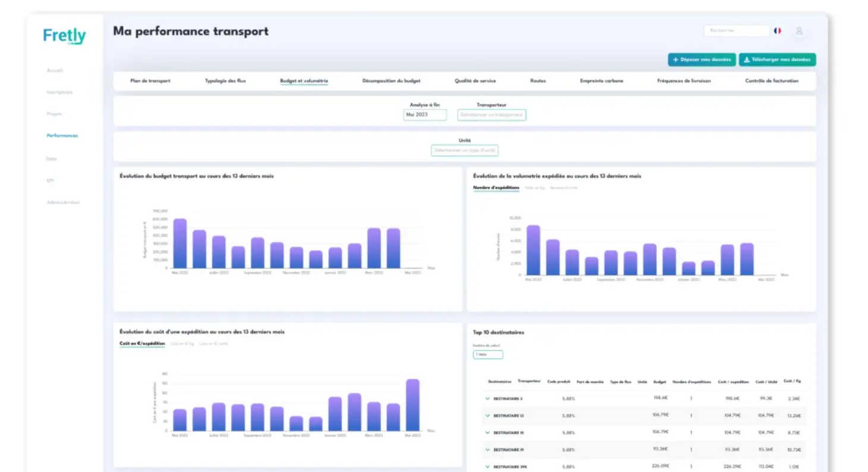This screenshot has height=472, width=868.
Task: Select the Nombre d'expéditions chart tab
Action: point(496,188)
